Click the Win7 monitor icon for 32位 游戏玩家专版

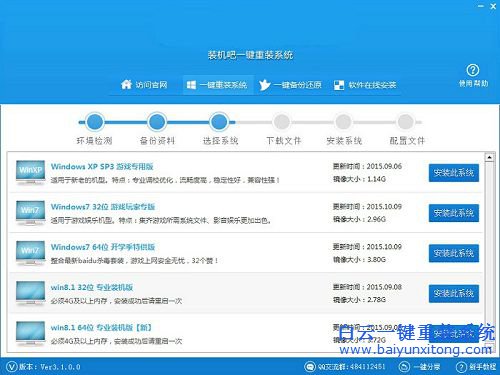point(30,213)
